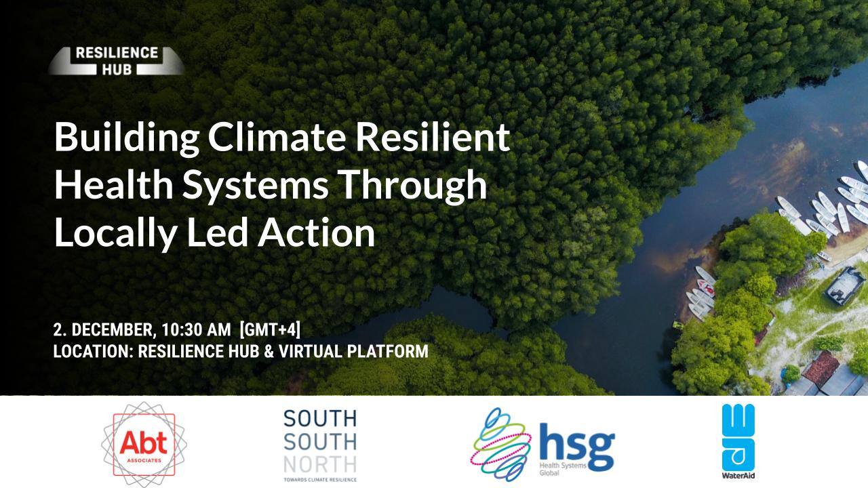The height and width of the screenshot is (488, 868).
Task: Click the gray 'NORTH' word in the logo
Action: click(320, 464)
